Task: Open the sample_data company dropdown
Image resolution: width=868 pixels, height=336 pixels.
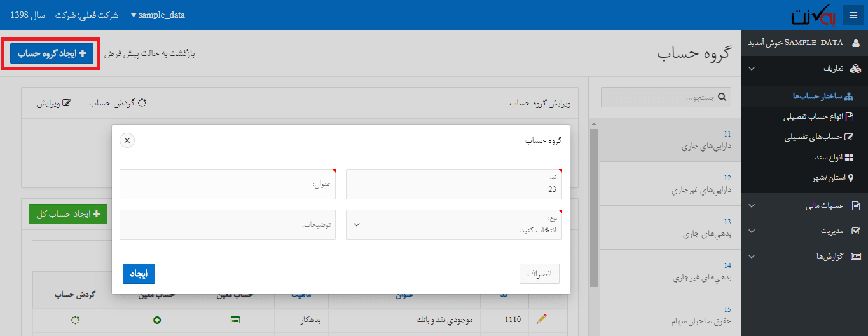Action: tap(158, 15)
